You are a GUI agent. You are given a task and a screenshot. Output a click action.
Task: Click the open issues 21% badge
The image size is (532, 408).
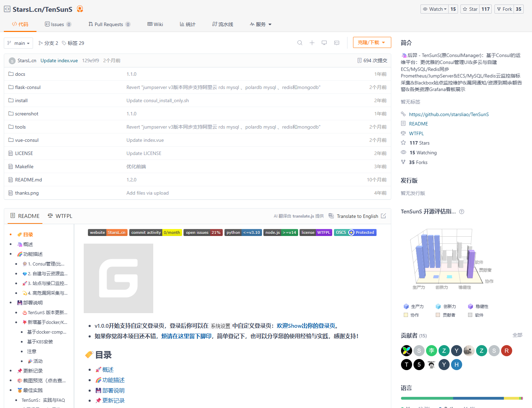click(203, 232)
